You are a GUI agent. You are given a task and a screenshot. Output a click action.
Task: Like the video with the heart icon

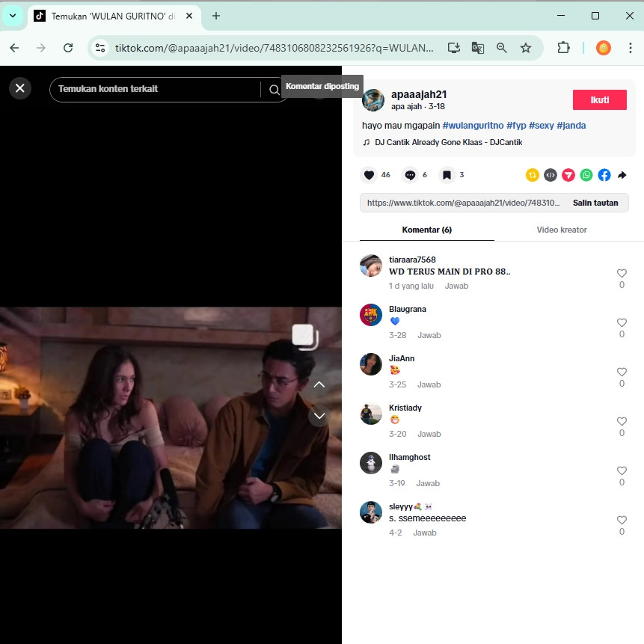(369, 175)
